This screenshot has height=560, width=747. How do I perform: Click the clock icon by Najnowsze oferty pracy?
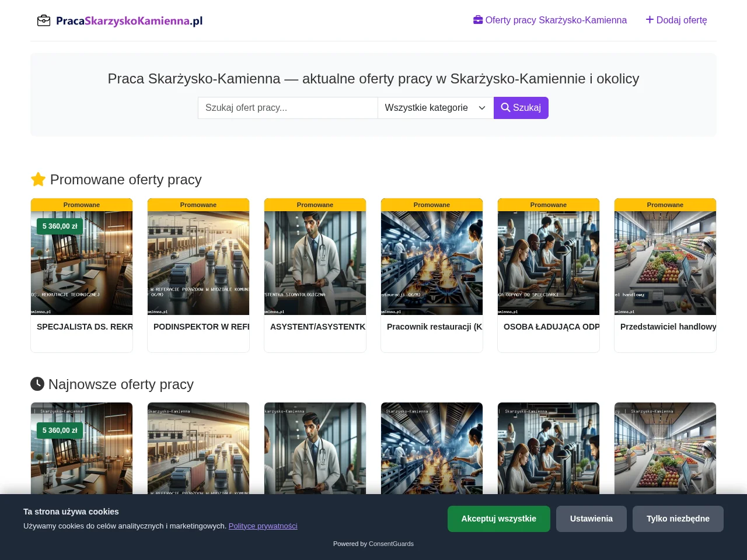coord(37,384)
